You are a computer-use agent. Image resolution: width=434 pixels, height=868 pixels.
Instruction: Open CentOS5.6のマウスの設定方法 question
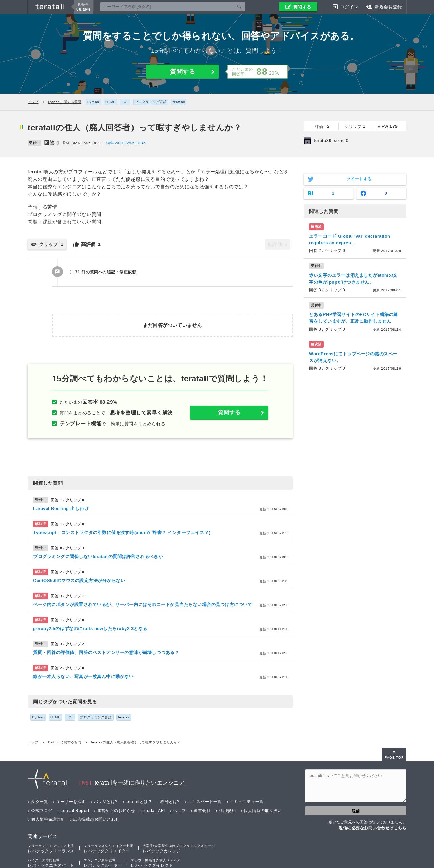click(x=79, y=581)
